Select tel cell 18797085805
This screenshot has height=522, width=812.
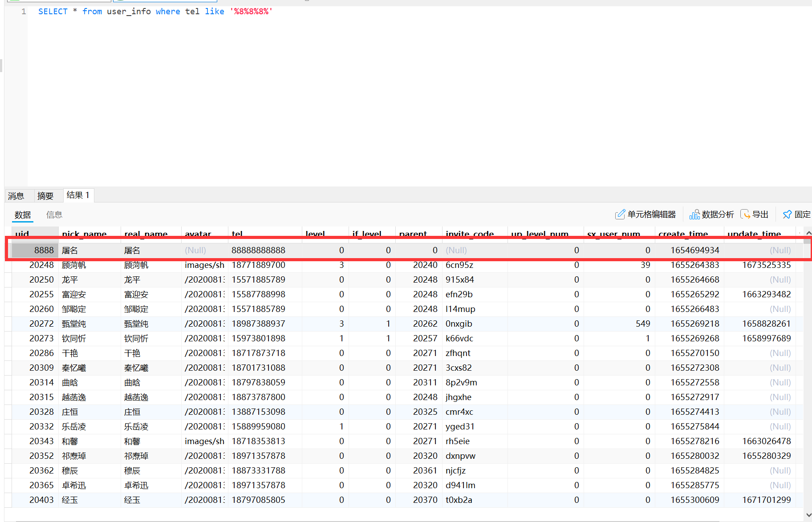pos(265,500)
